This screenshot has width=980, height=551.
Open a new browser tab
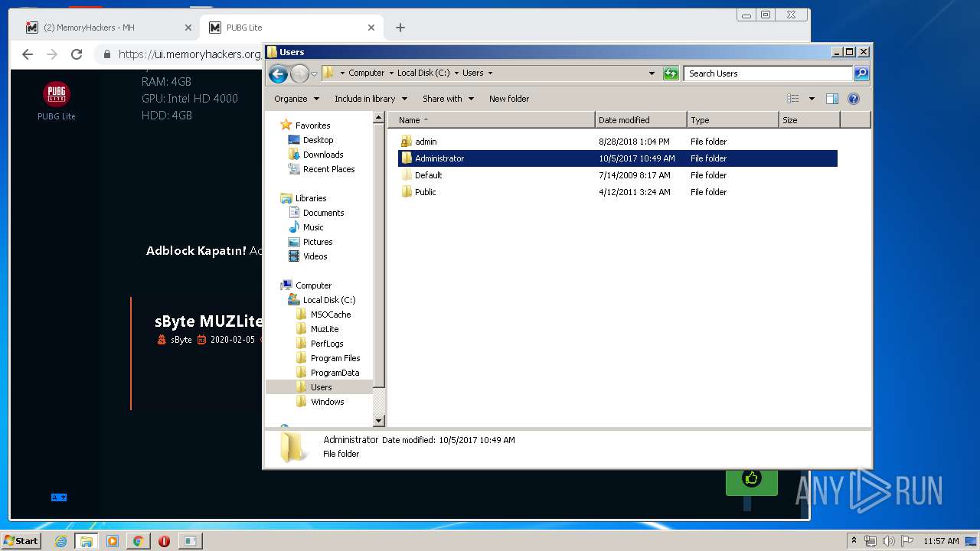(400, 28)
